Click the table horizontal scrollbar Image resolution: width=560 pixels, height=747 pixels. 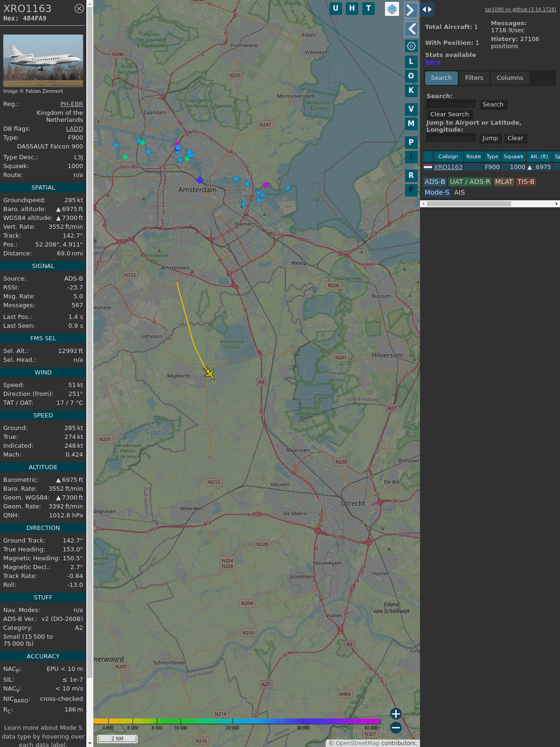point(469,204)
